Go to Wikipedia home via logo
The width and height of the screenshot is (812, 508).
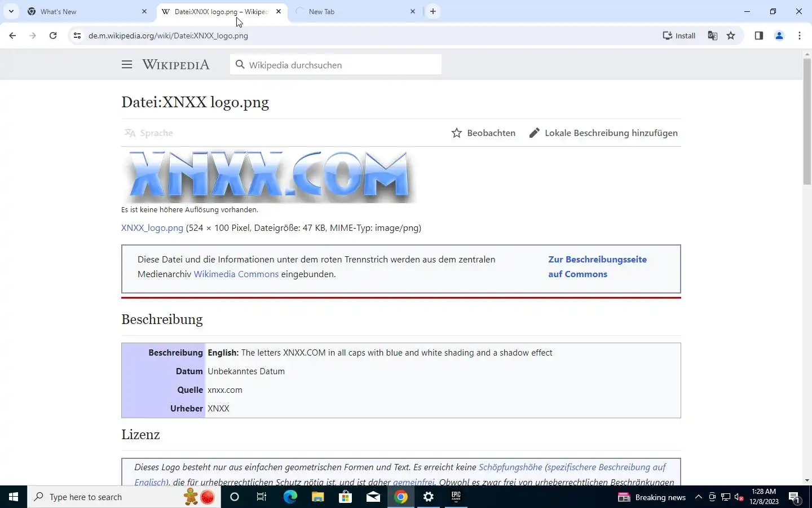coord(176,65)
